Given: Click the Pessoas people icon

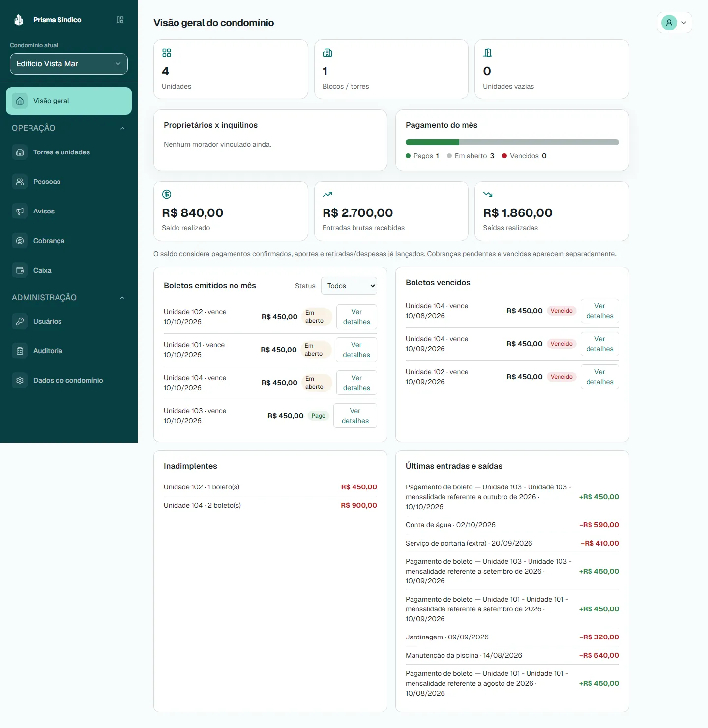Looking at the screenshot, I should 20,182.
